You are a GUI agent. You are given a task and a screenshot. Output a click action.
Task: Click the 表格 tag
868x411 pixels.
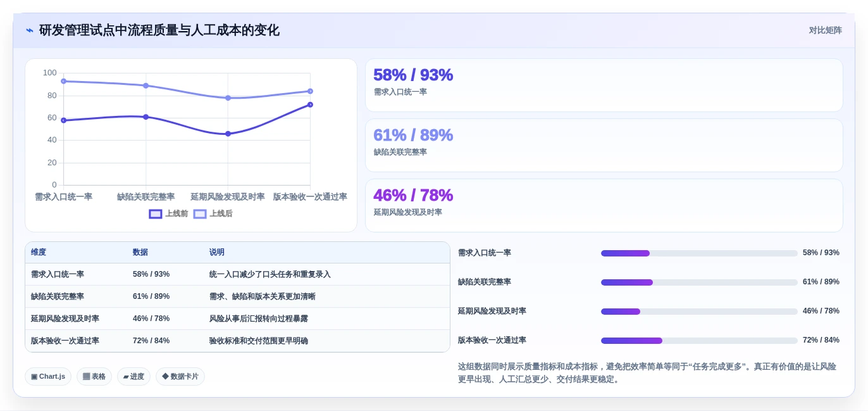click(x=94, y=377)
